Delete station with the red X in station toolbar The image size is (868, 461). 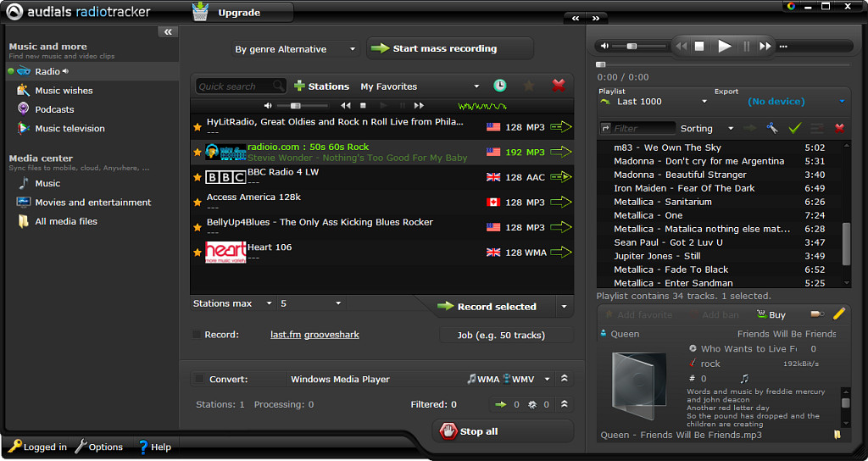point(559,86)
